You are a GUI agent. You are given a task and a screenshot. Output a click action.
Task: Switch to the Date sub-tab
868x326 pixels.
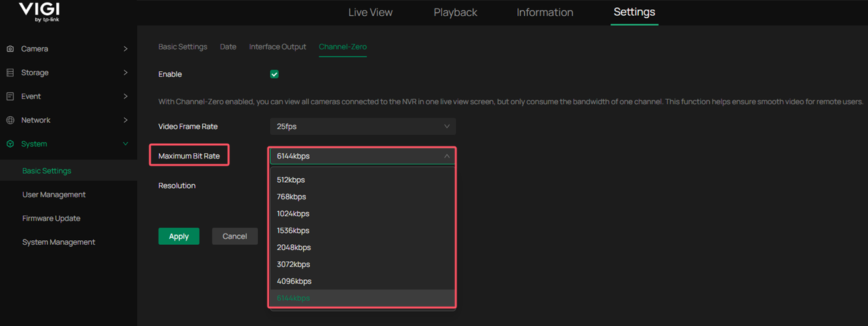(x=228, y=47)
